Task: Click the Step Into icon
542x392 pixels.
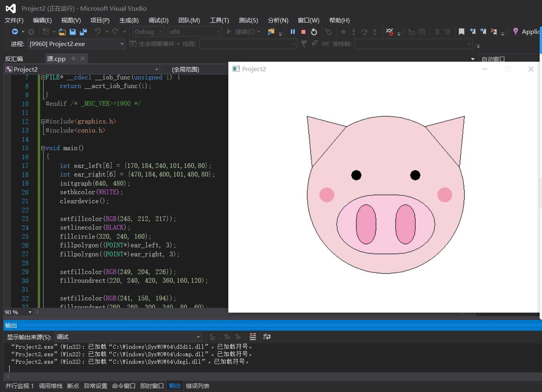Action: (354, 32)
